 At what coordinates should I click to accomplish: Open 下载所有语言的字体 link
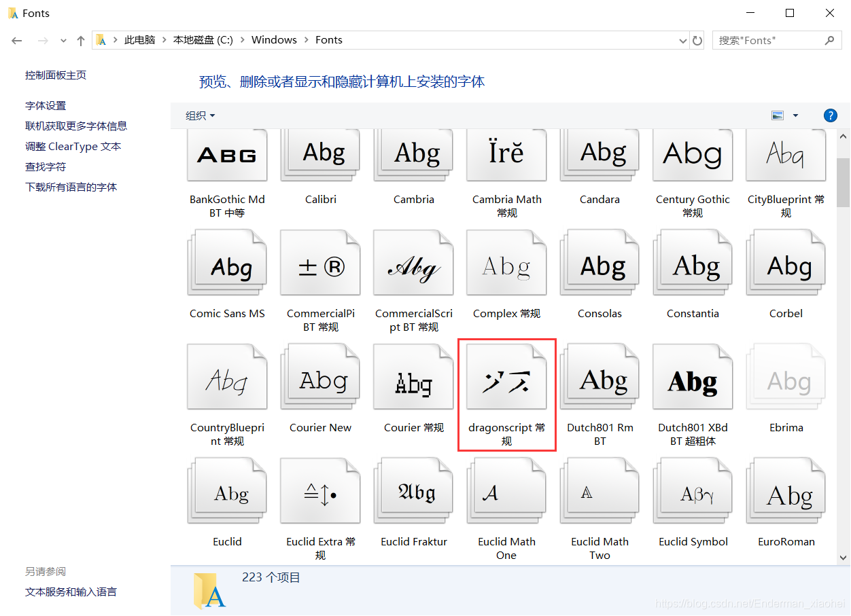(x=71, y=187)
